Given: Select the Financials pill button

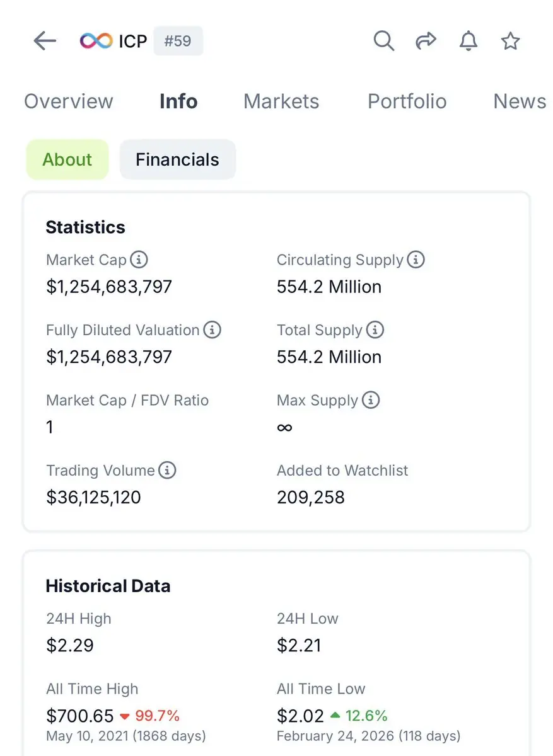Looking at the screenshot, I should (x=178, y=159).
